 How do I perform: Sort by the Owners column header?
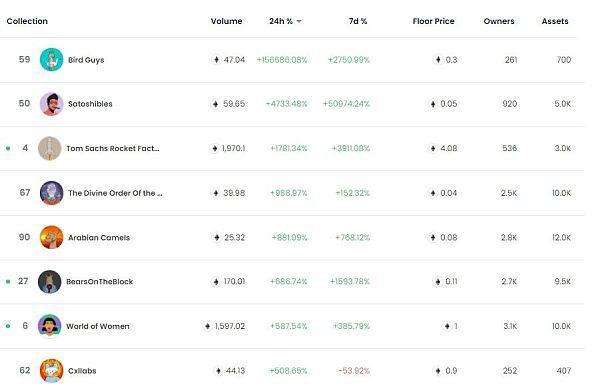click(x=499, y=21)
